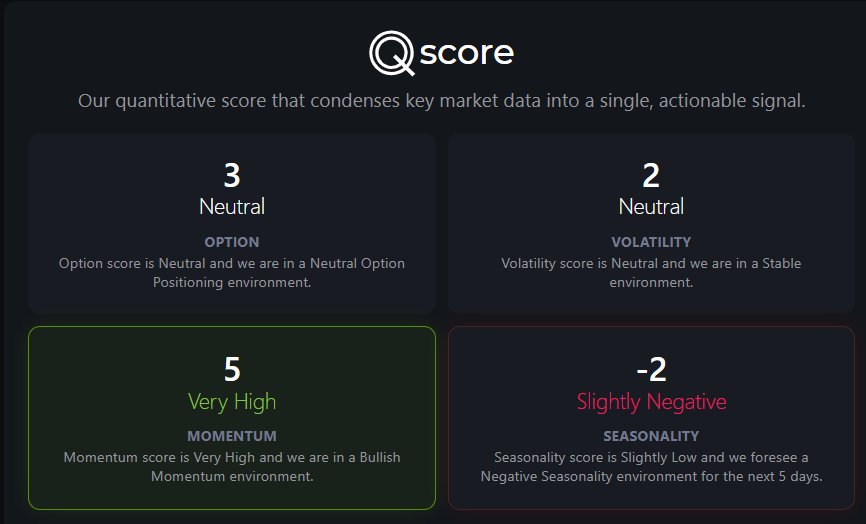
Task: Click the 'OPTION' heading
Action: [232, 242]
